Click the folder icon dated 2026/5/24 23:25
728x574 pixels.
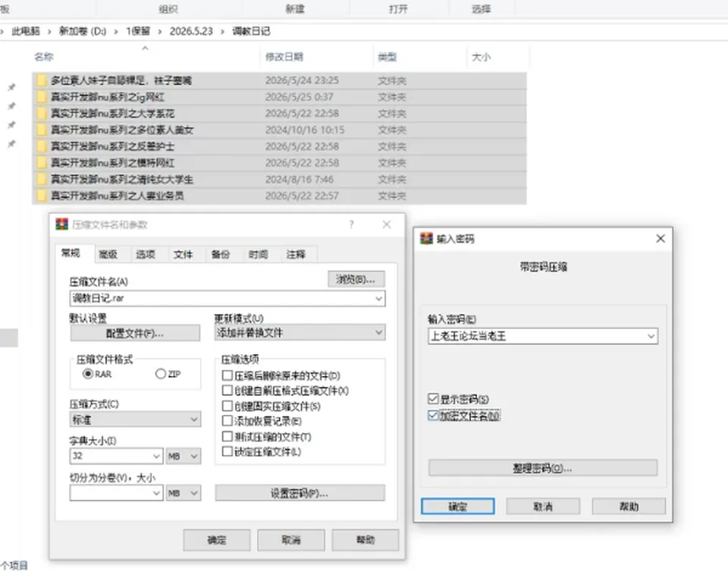42,80
